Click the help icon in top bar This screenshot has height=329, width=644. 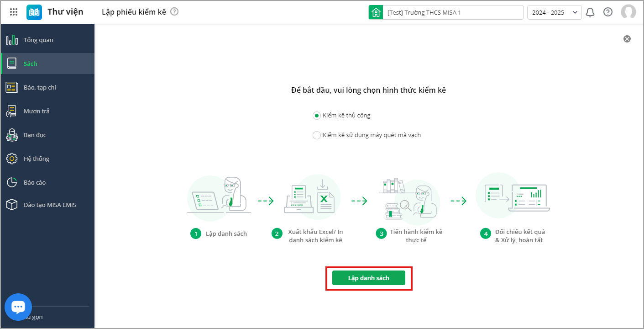pos(608,12)
